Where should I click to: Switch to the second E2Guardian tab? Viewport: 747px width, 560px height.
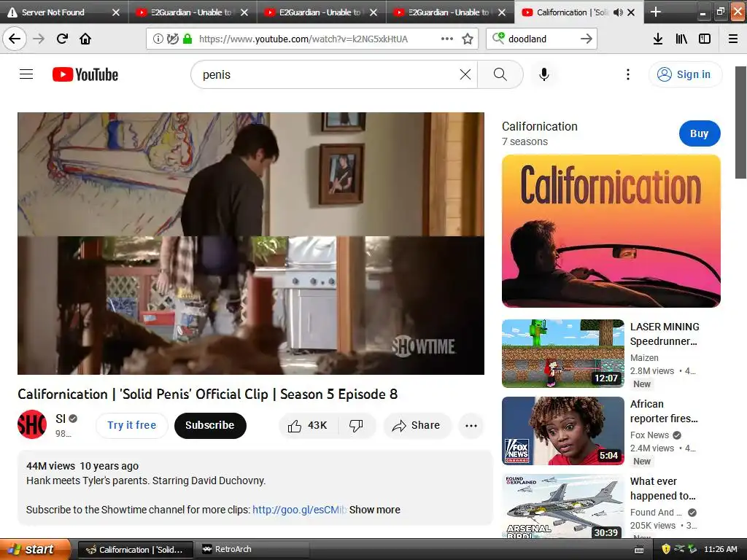(x=320, y=12)
